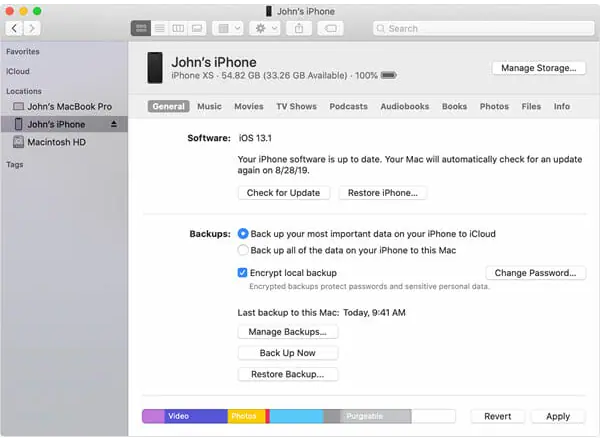The width and height of the screenshot is (612, 444).
Task: Click the yellow Photos storage segment
Action: click(246, 416)
